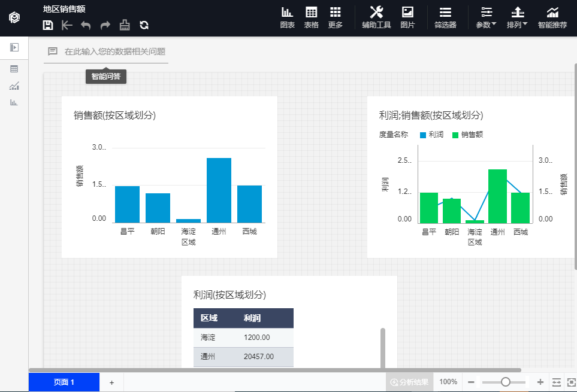
Task: Click the zoom slider handle
Action: coord(506,382)
